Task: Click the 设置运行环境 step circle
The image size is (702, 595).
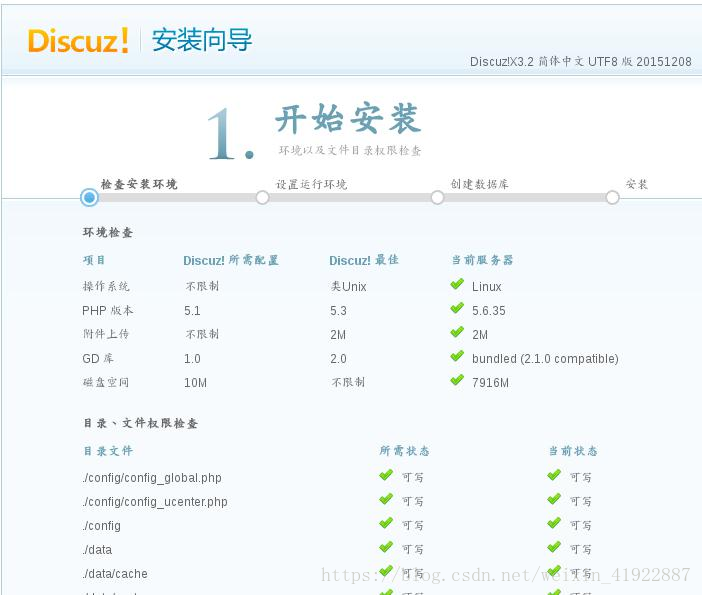Action: pos(263,197)
